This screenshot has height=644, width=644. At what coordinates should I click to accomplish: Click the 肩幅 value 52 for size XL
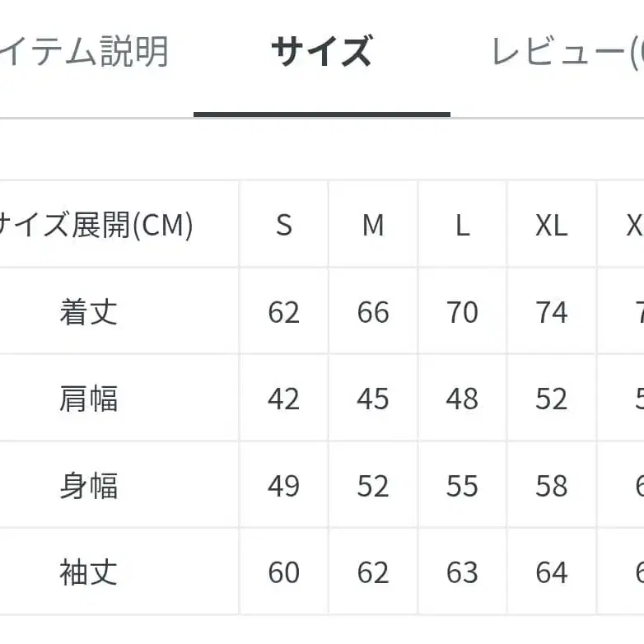point(551,399)
